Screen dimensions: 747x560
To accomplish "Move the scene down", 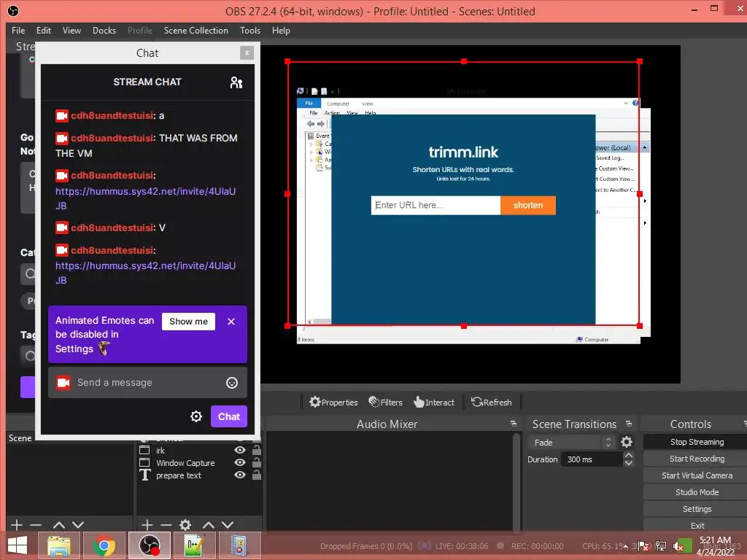I will 78,525.
